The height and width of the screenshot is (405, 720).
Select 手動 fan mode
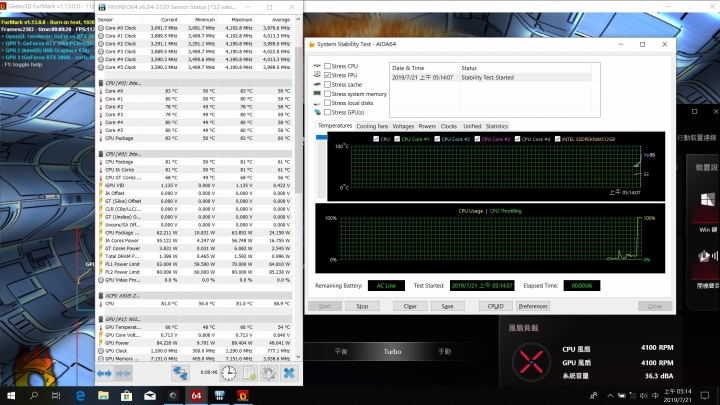444,352
